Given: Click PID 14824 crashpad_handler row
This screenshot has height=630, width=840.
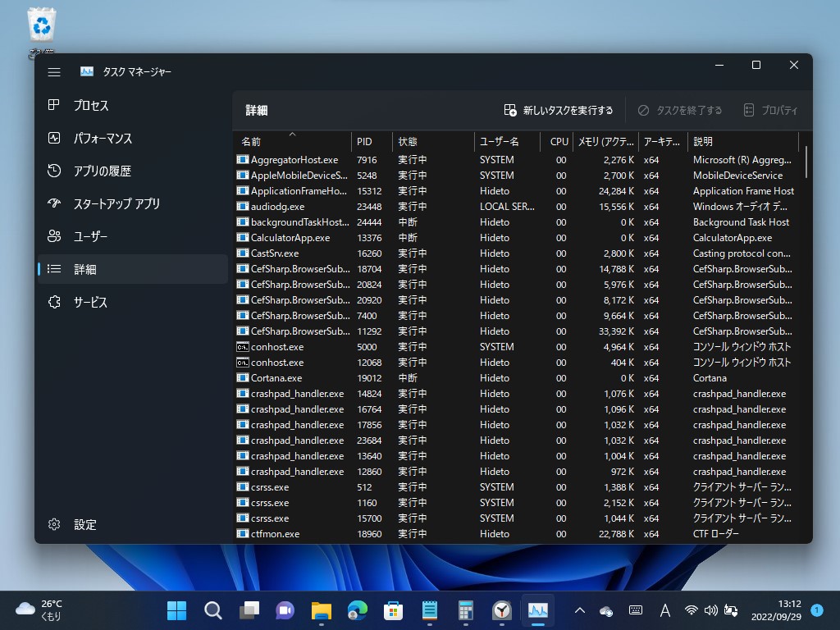Looking at the screenshot, I should tap(517, 393).
